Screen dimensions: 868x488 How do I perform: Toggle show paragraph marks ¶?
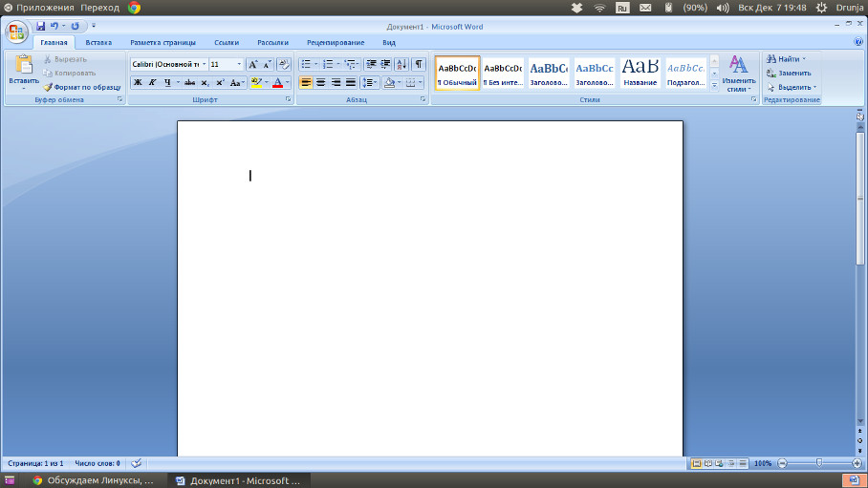pos(419,64)
